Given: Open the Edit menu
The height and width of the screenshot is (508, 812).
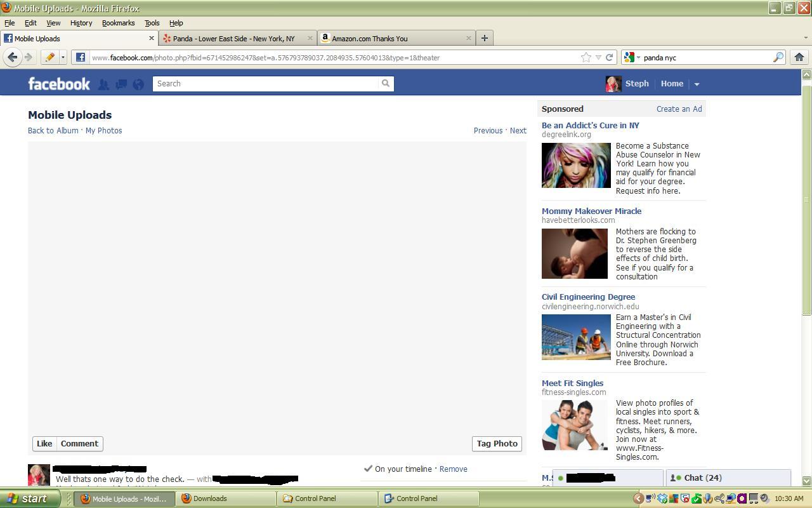Looking at the screenshot, I should point(30,23).
